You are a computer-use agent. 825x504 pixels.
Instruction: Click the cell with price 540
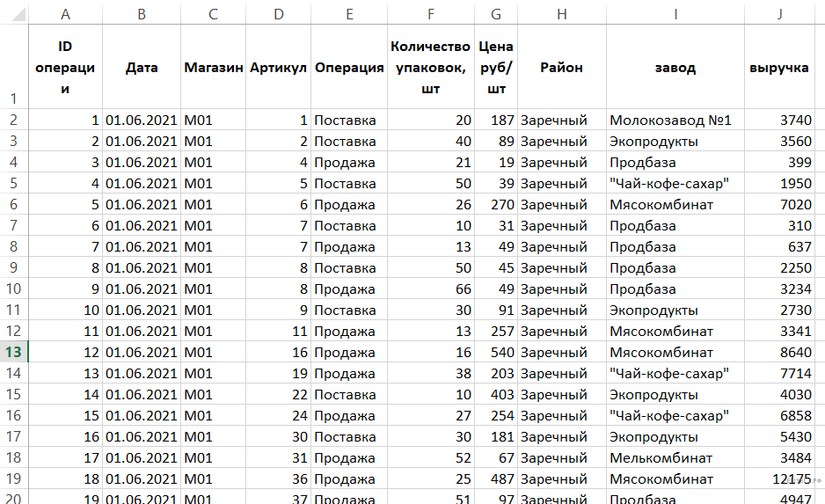(495, 352)
